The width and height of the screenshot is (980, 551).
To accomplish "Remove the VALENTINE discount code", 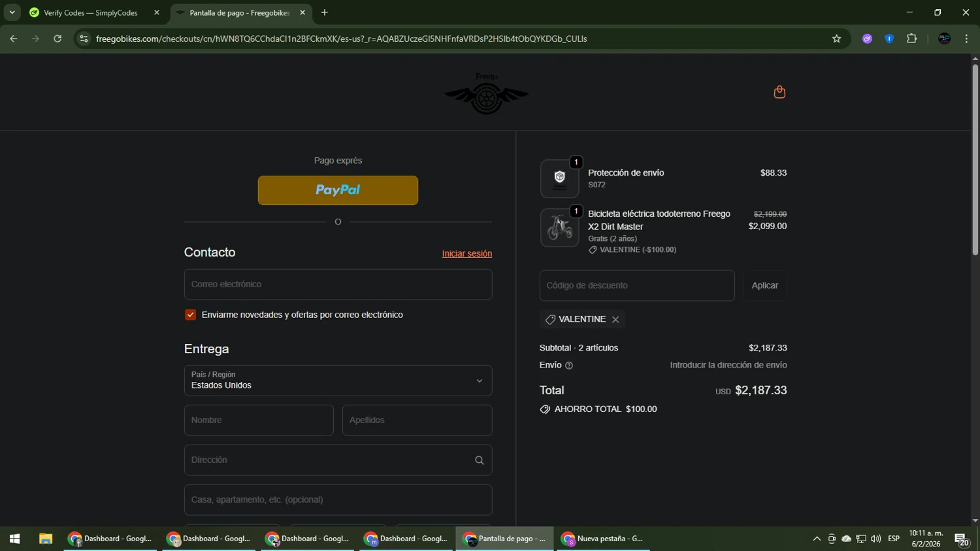I will coord(615,319).
